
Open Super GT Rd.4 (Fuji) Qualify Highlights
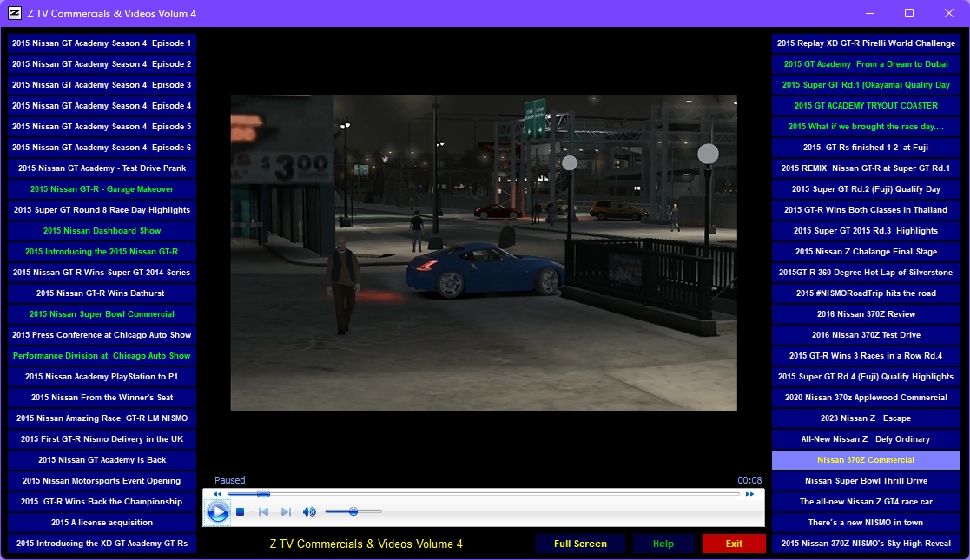pyautogui.click(x=866, y=377)
